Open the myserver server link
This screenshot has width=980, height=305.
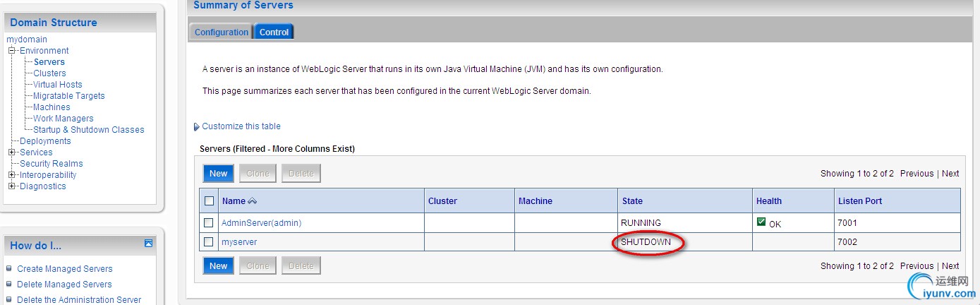239,242
